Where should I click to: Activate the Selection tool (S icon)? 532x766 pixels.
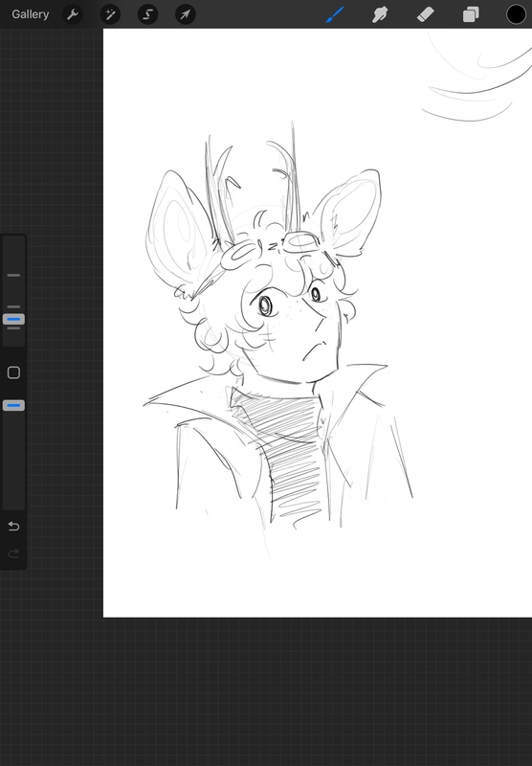(148, 14)
